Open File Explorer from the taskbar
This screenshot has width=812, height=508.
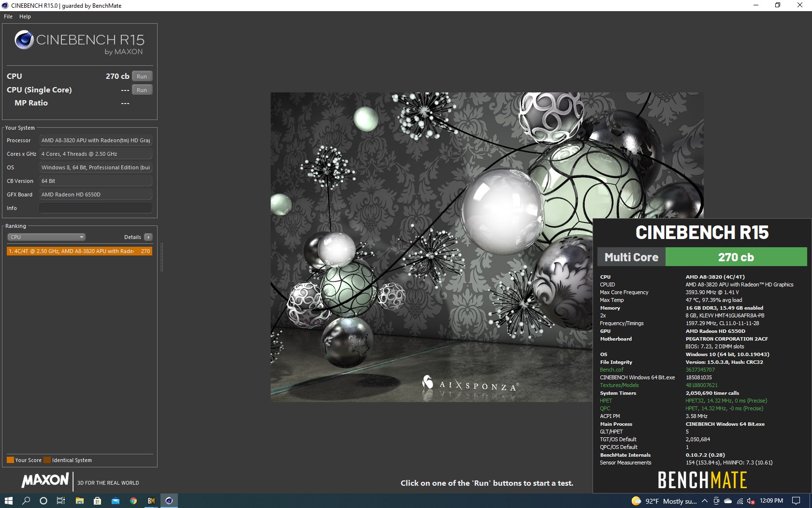(80, 501)
